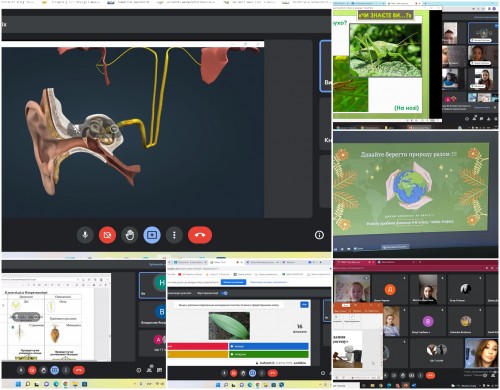Switch to second tab in participant grid browser window

click(398, 262)
